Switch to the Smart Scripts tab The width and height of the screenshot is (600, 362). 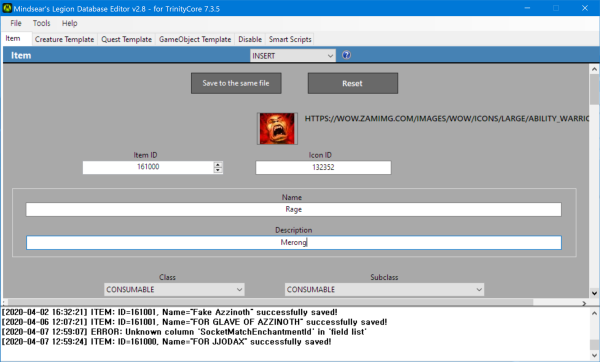[x=290, y=39]
